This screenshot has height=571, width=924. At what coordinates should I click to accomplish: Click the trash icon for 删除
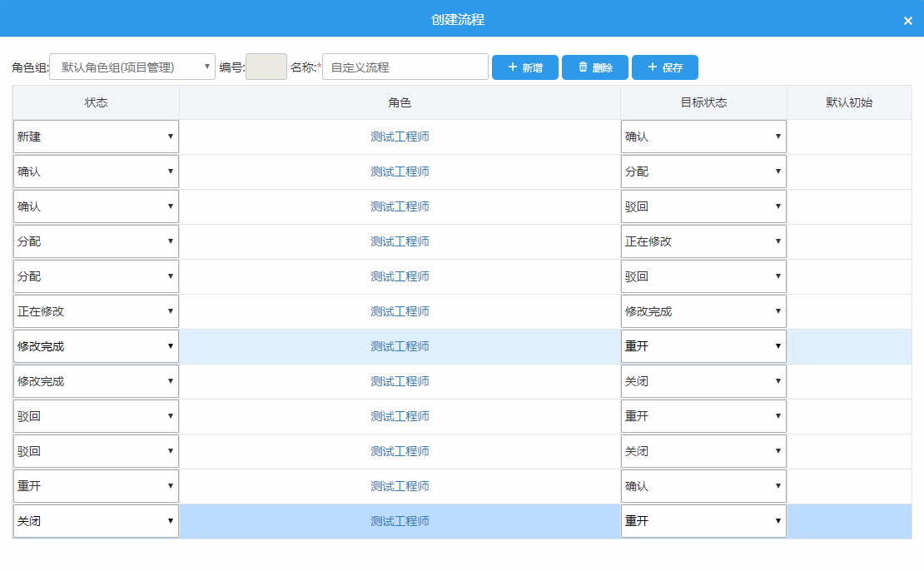[x=583, y=67]
